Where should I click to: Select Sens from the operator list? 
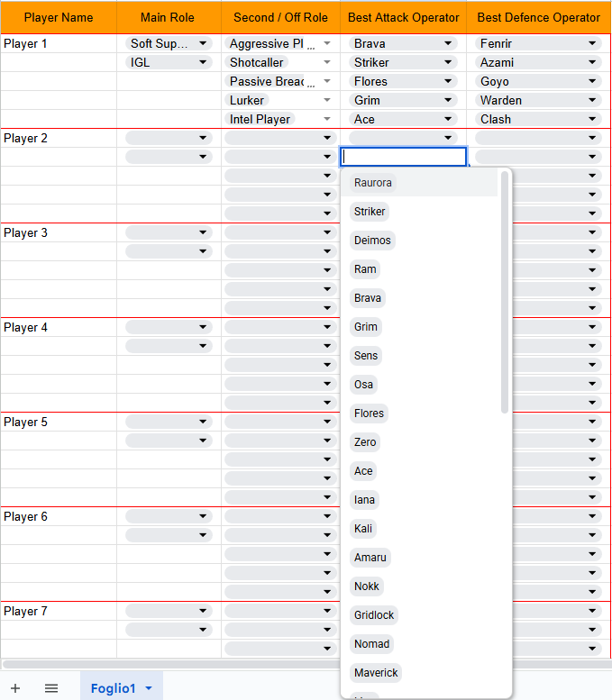[365, 355]
